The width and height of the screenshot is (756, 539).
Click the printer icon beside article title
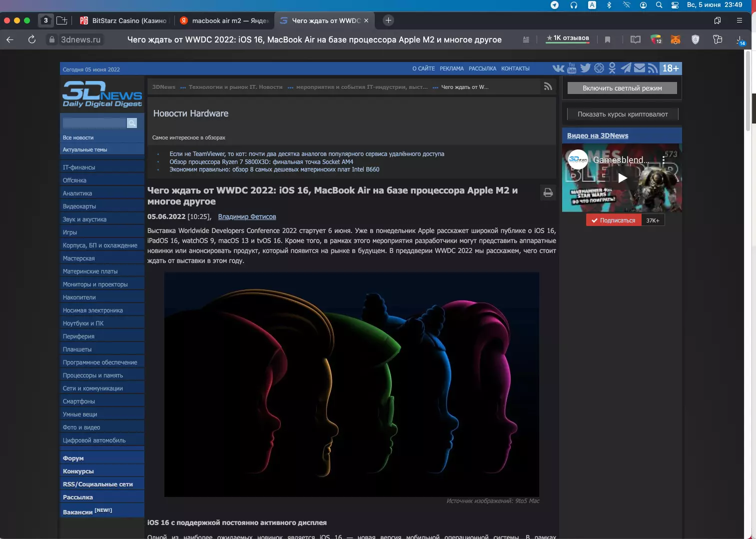tap(548, 192)
